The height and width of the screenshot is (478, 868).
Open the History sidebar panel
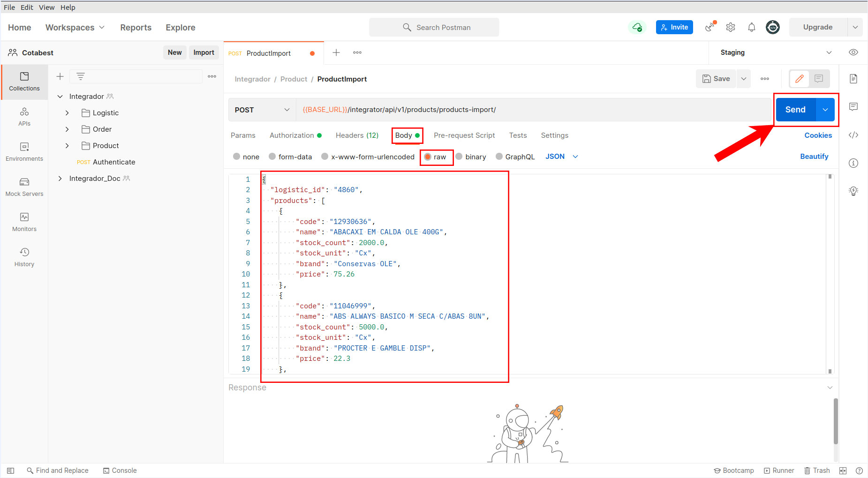[x=24, y=257]
